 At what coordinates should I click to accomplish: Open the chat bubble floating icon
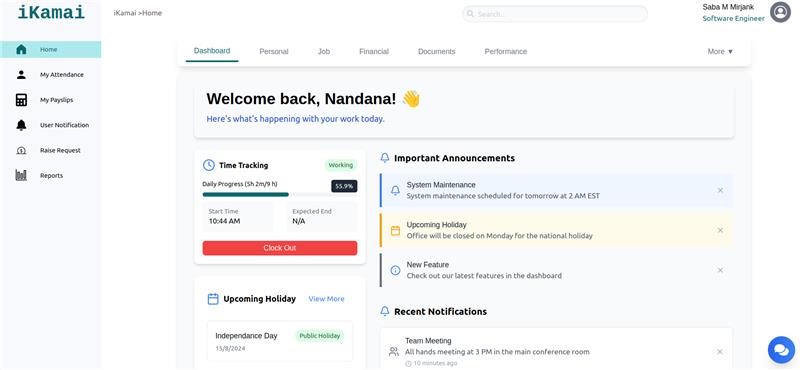781,350
